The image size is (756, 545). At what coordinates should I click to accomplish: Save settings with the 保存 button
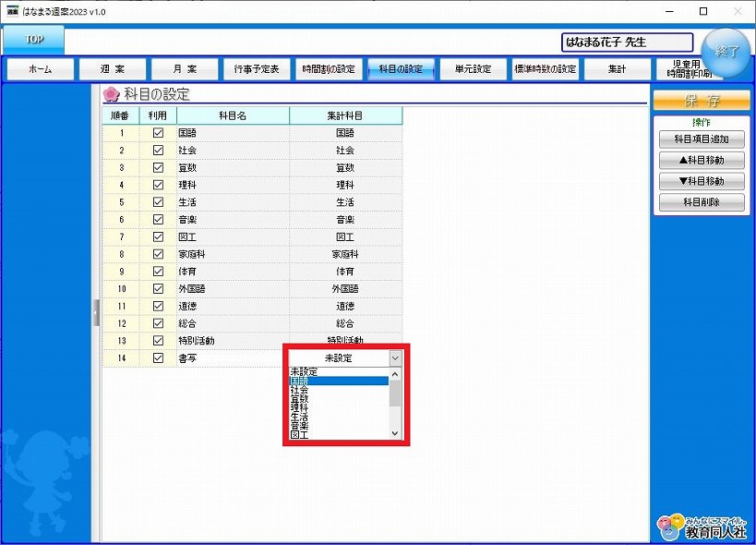click(x=702, y=101)
